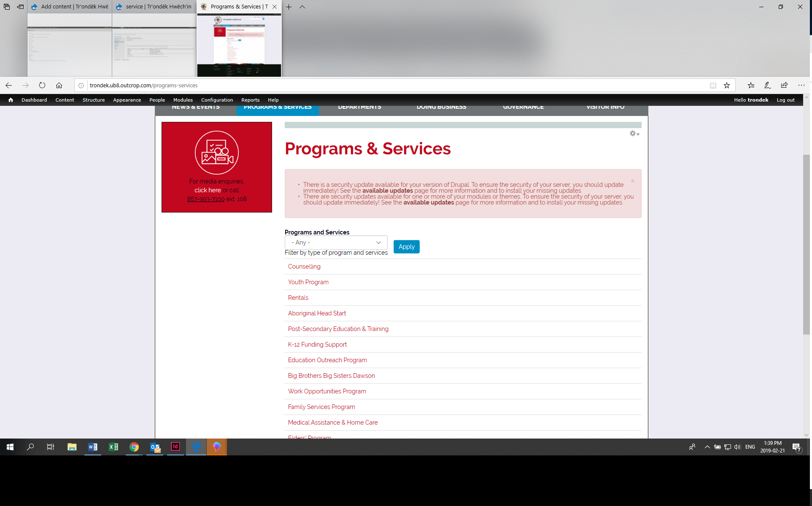Open the Counselling program link

coord(304,266)
